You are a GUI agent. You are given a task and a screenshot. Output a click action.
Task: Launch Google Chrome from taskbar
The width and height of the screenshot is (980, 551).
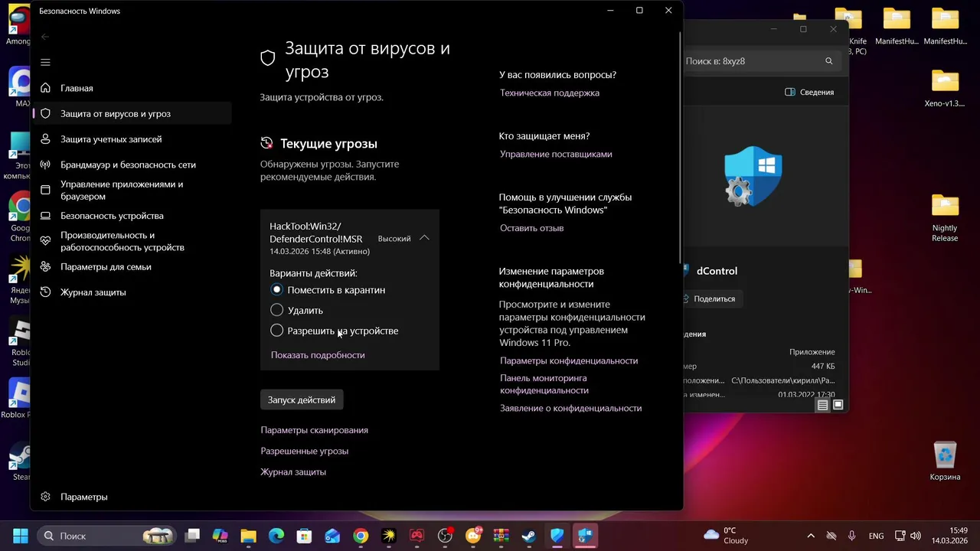click(361, 536)
